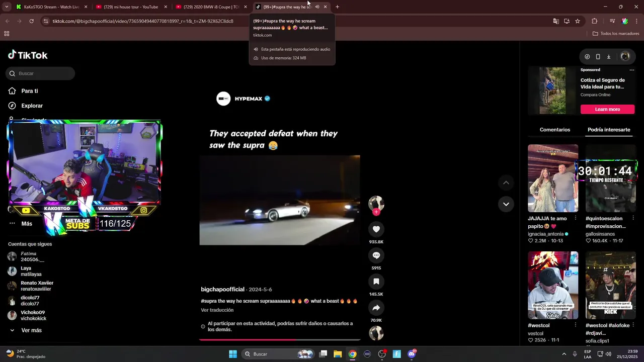Image resolution: width=644 pixels, height=362 pixels.
Task: Open Fatima 240506 followed account
Action: (31, 256)
